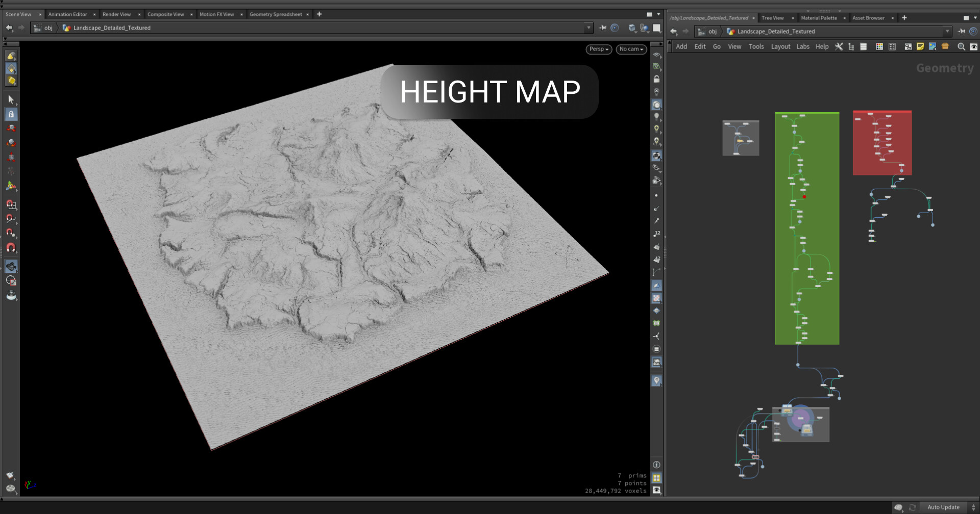The image size is (980, 514).
Task: Open the Asset Browser box icon
Action: [945, 46]
